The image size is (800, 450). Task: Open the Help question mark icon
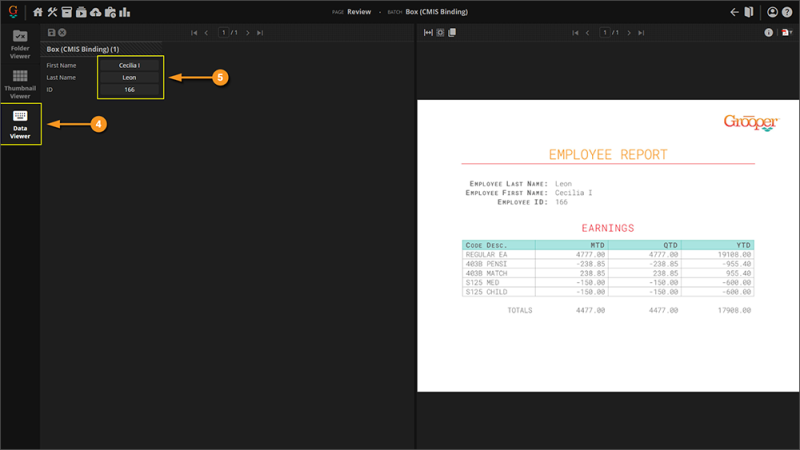tap(787, 12)
